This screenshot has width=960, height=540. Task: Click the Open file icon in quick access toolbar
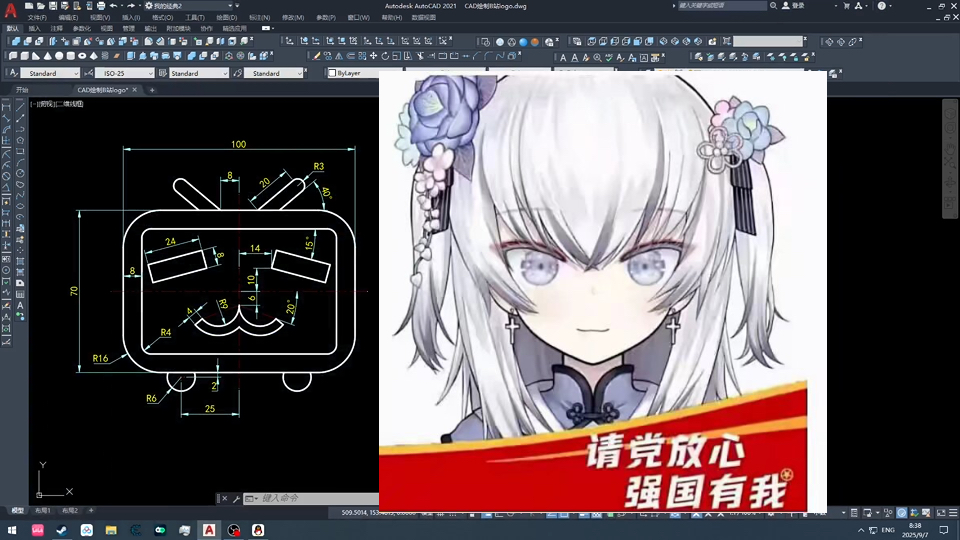pos(40,6)
